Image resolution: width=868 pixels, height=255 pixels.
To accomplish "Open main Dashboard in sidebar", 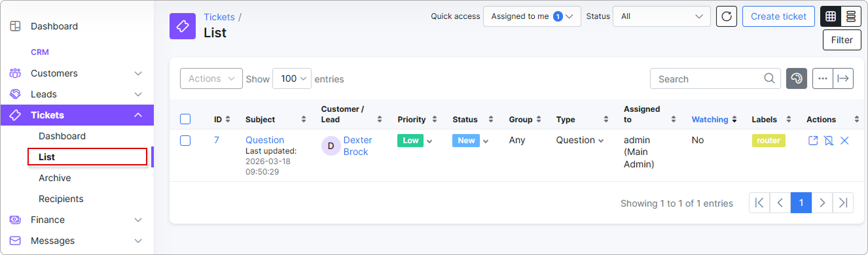I will point(54,26).
